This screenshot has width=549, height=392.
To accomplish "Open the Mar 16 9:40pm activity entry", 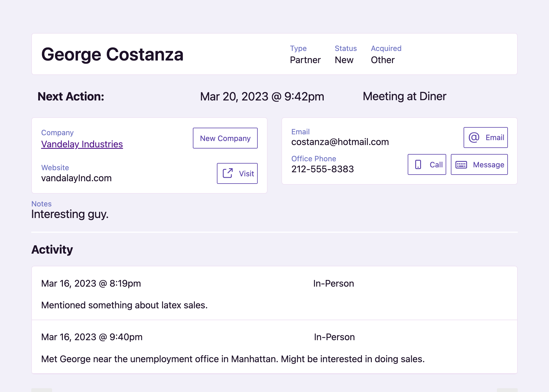I will 91,337.
